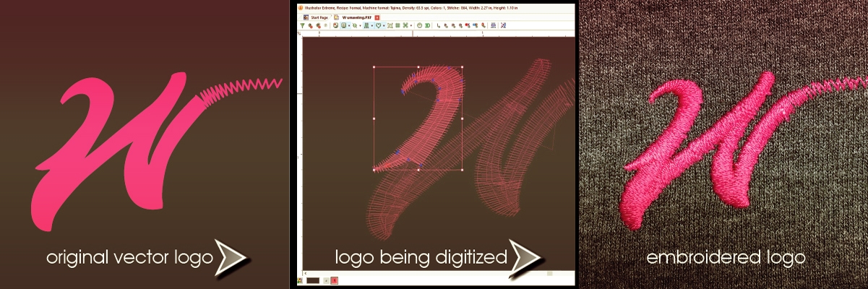Toggle the green grid icon
The image size is (868, 289).
pos(398,25)
